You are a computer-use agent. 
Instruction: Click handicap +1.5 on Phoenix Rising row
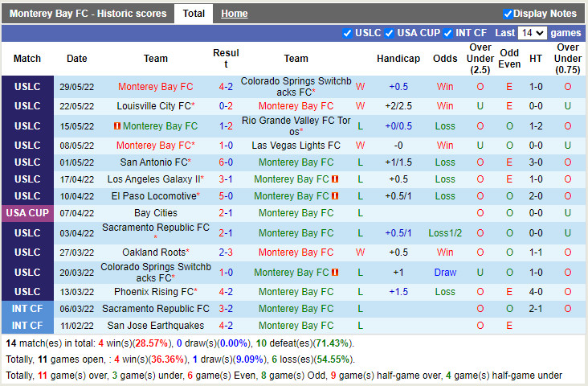pos(398,292)
